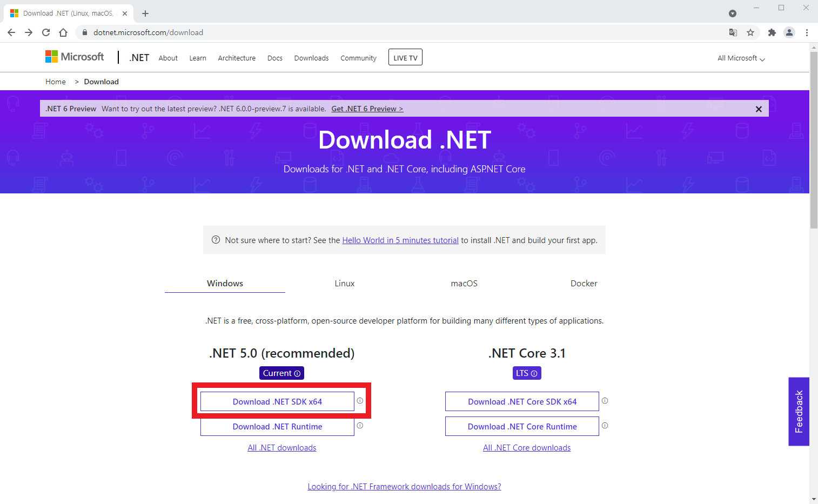Click the help icon before Not sure
818x504 pixels.
coord(216,240)
